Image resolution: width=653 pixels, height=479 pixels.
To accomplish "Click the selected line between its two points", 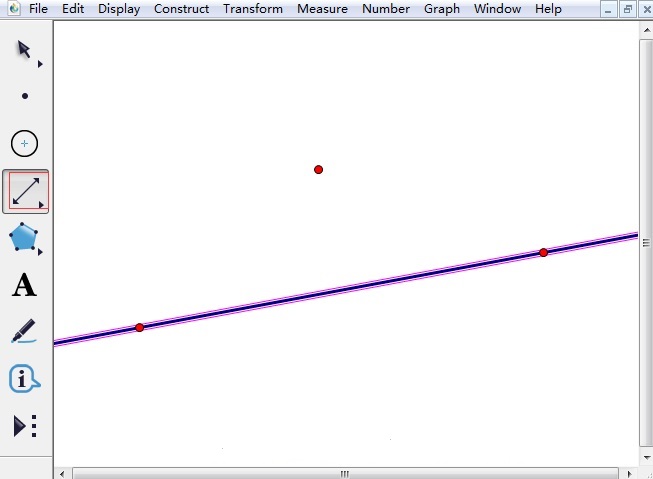I will [x=341, y=290].
